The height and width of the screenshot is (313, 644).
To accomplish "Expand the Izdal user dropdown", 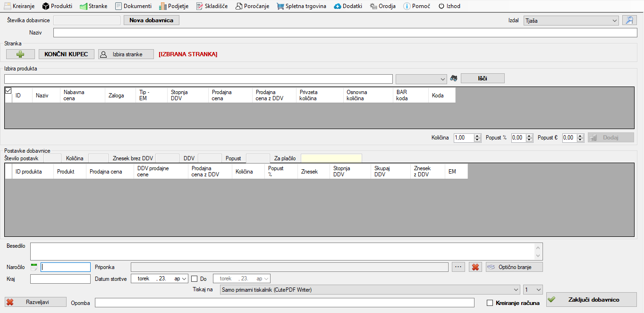I will pos(614,21).
